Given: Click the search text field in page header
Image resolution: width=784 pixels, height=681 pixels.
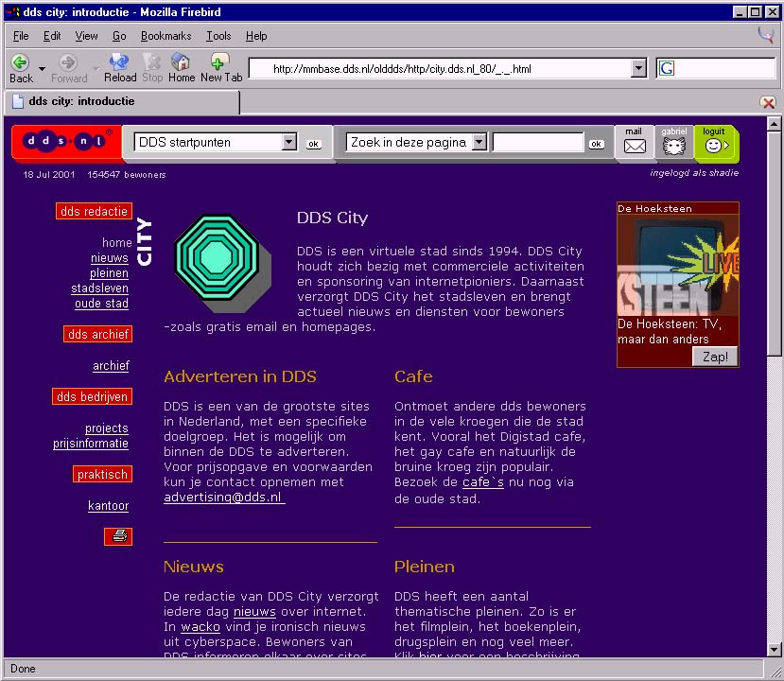Looking at the screenshot, I should click(538, 142).
